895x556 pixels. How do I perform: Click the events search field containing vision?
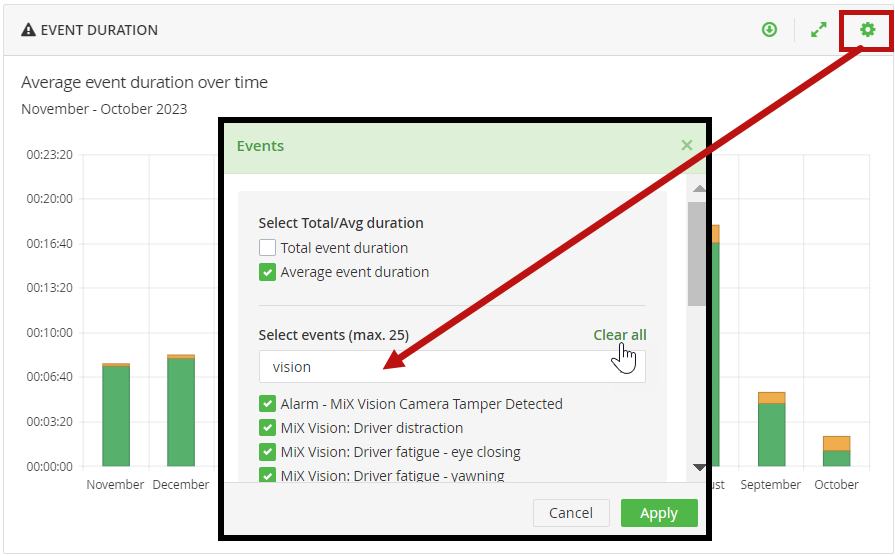452,366
